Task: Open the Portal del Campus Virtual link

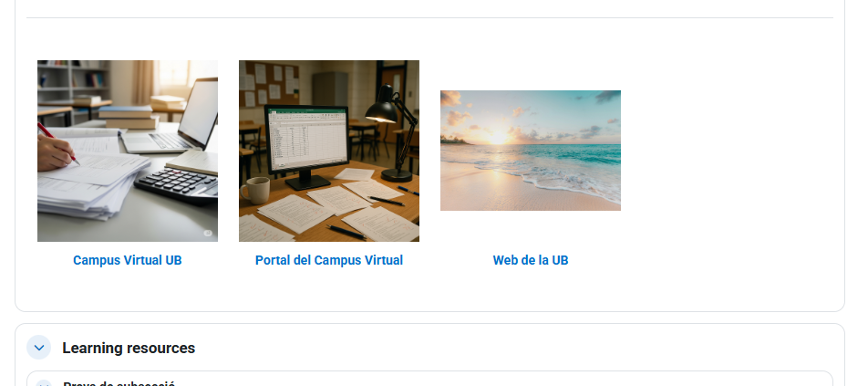Action: 329,260
